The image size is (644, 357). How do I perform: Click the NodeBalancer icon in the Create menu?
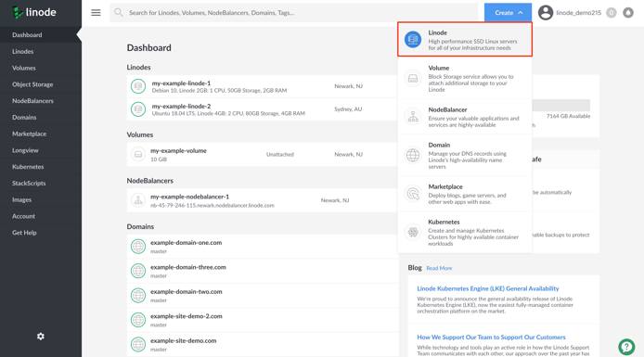413,117
